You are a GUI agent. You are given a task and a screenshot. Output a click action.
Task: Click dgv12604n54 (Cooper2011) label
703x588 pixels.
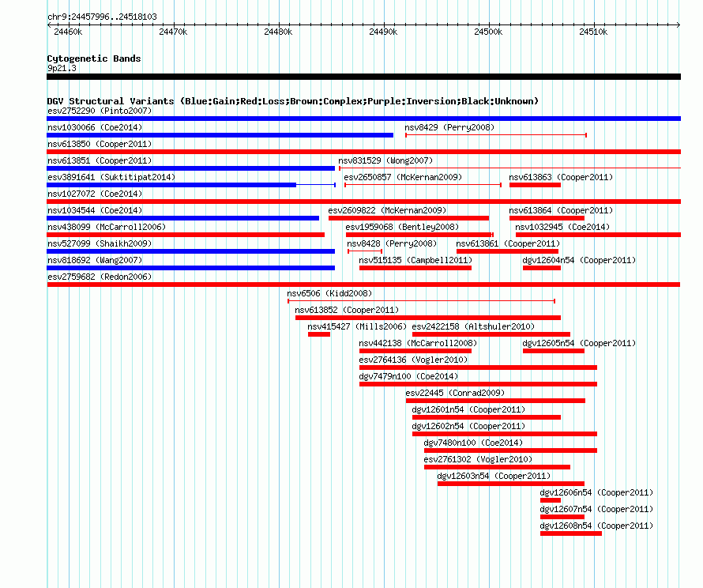click(579, 260)
